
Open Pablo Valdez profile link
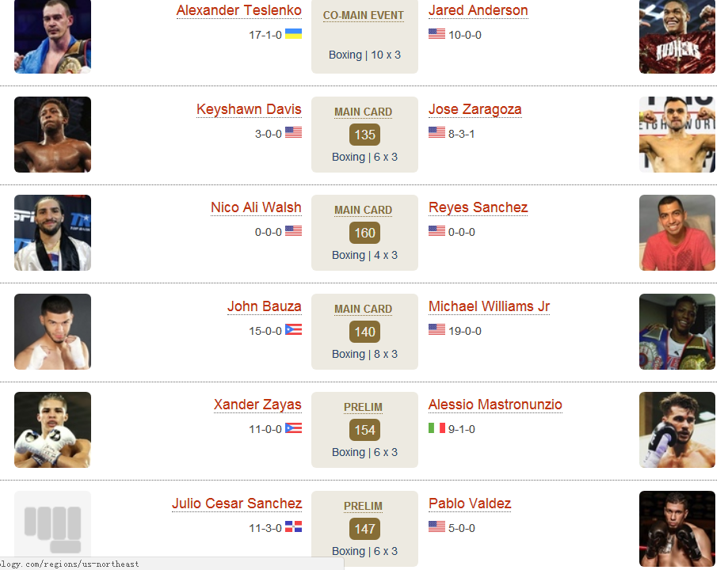click(470, 503)
